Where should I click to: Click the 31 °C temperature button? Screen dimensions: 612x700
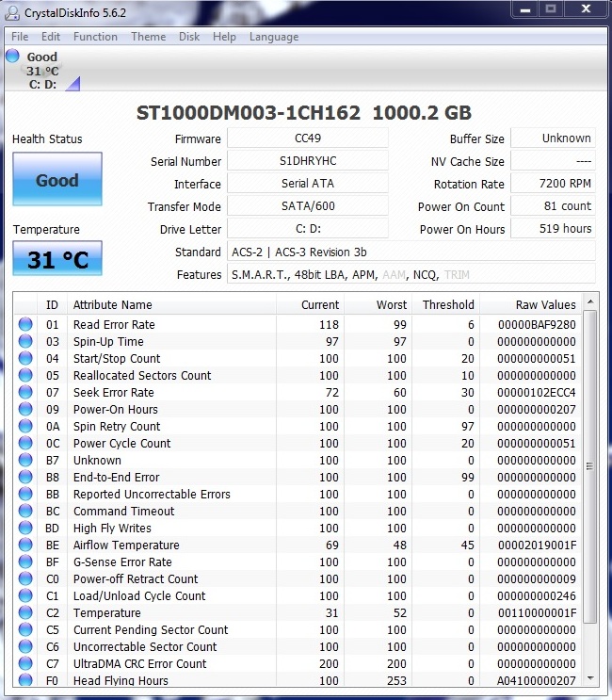(x=57, y=258)
